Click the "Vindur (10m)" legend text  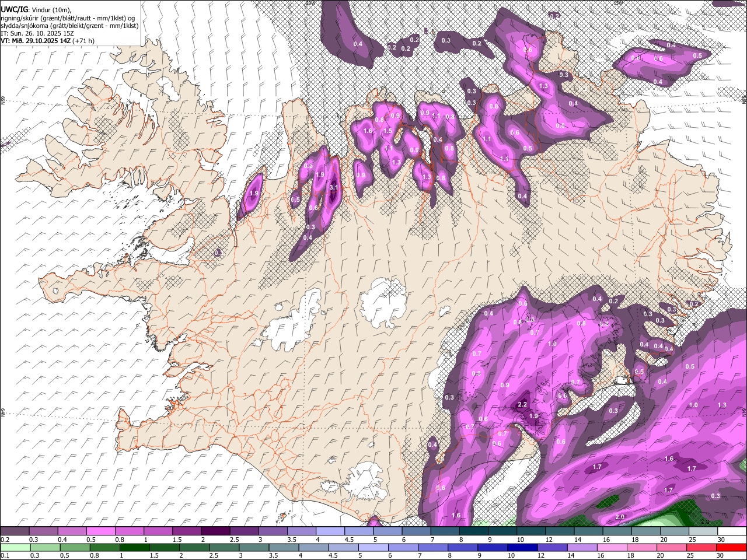coord(51,10)
